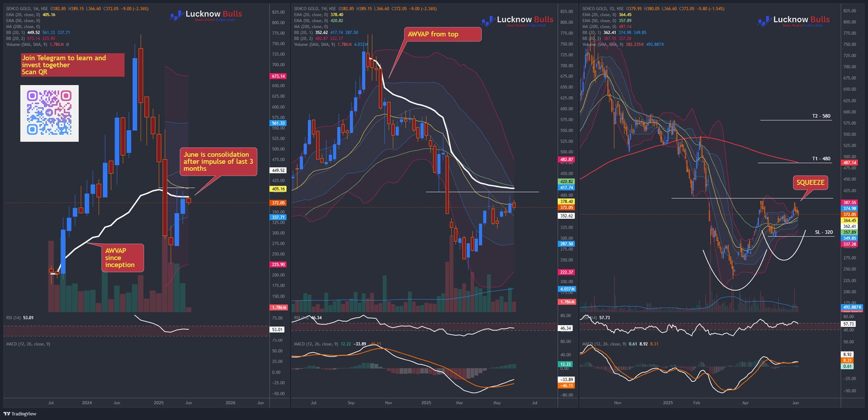868x420 pixels.
Task: Select the 'AWVAP since inception' callout
Action: [123, 258]
